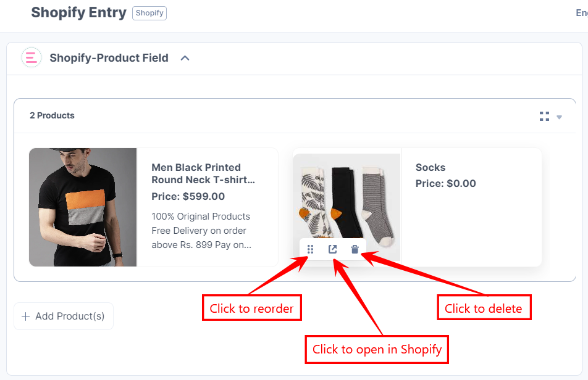
Task: Click the Add Product(s) button
Action: (63, 316)
